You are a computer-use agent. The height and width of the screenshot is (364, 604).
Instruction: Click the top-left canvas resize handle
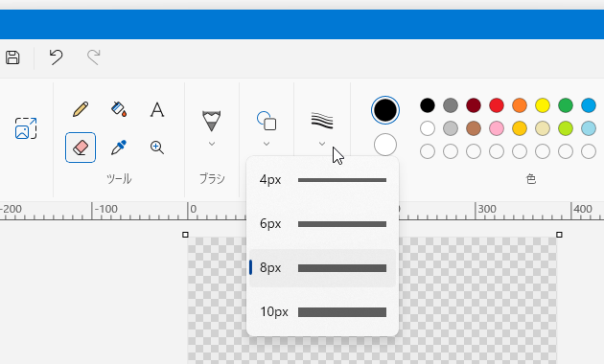185,235
